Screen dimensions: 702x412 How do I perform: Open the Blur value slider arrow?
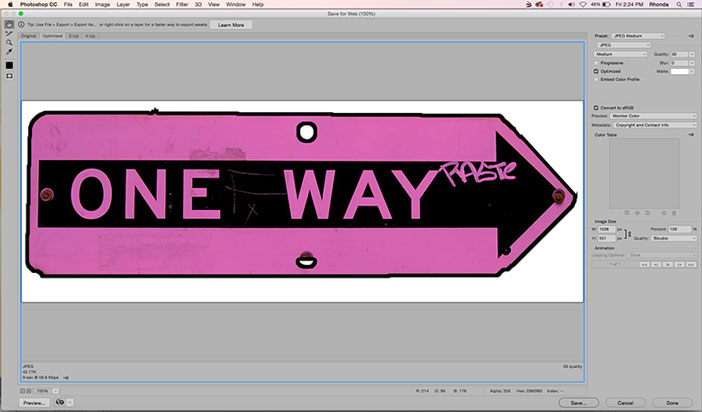(692, 63)
